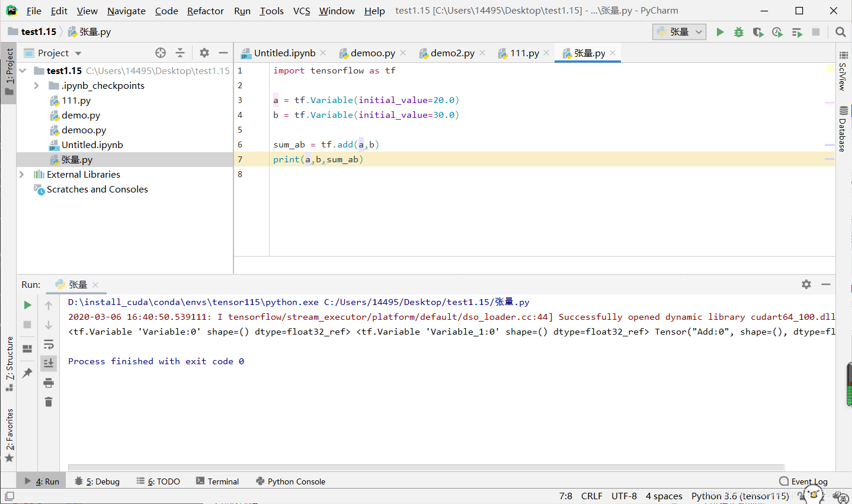852x504 pixels.
Task: Expand the .ipynb_checkpoints folder
Action: [x=37, y=85]
